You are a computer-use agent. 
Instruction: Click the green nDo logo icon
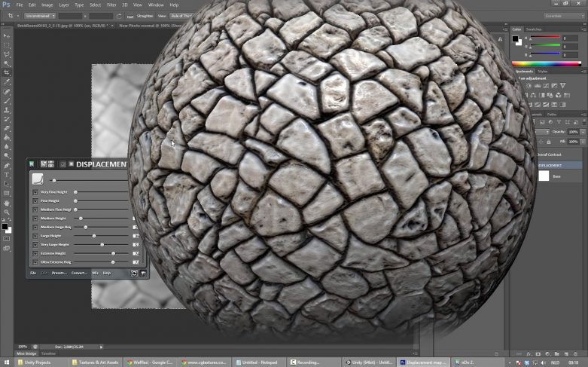[x=32, y=164]
